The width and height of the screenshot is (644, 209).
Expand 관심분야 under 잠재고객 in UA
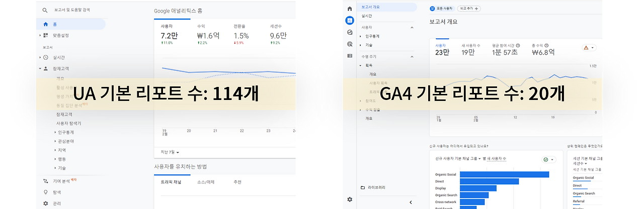pos(55,141)
